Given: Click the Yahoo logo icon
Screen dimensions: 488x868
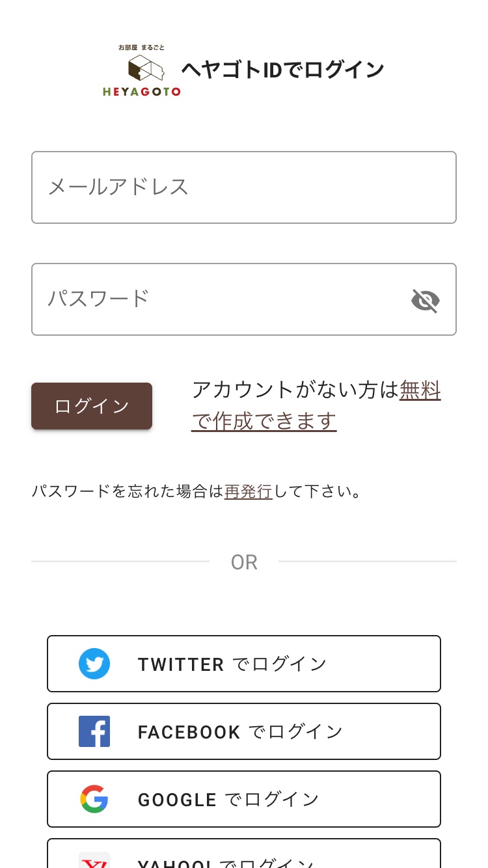Looking at the screenshot, I should [94, 860].
